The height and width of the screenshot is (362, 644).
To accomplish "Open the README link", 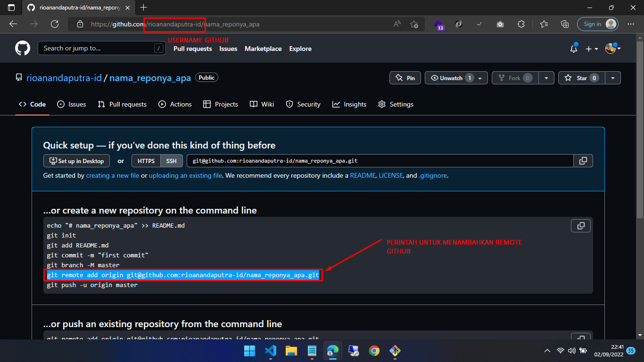I will pos(363,175).
